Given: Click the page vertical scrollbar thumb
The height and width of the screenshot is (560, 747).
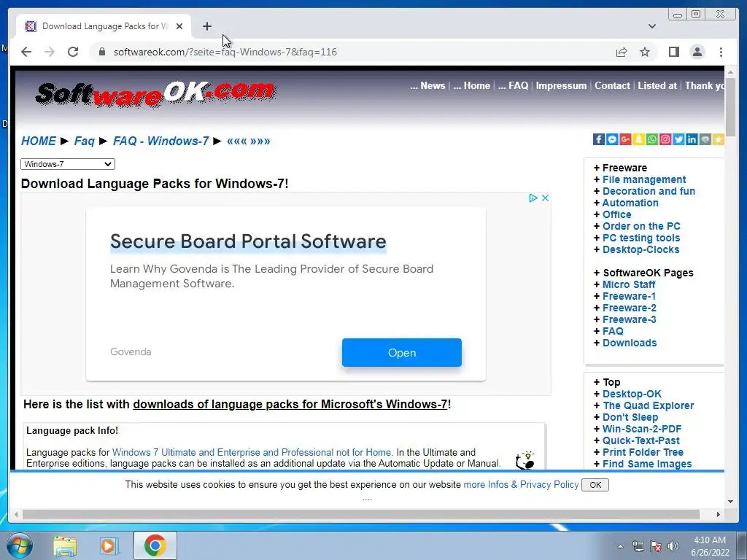Looking at the screenshot, I should point(729,106).
